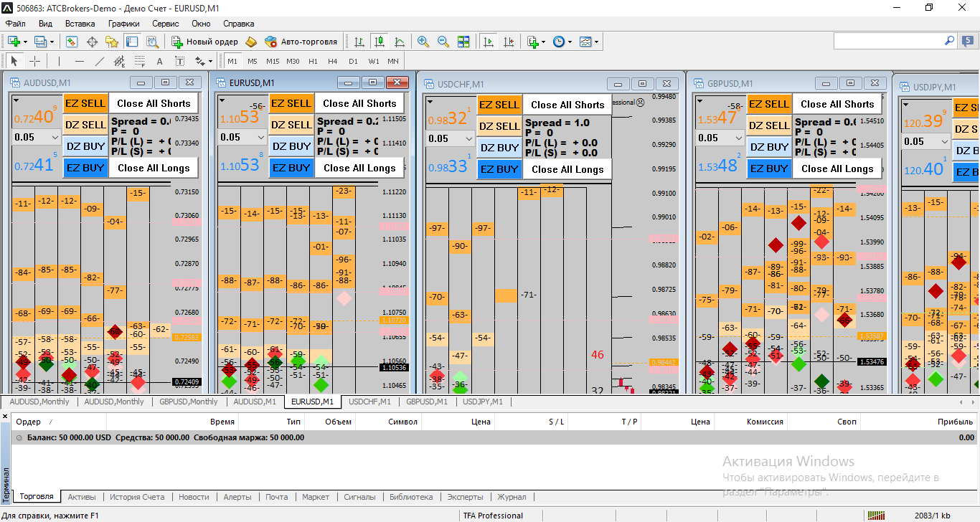The width and height of the screenshot is (980, 522).
Task: Select the Fibonacci retracement tool
Action: [139, 61]
